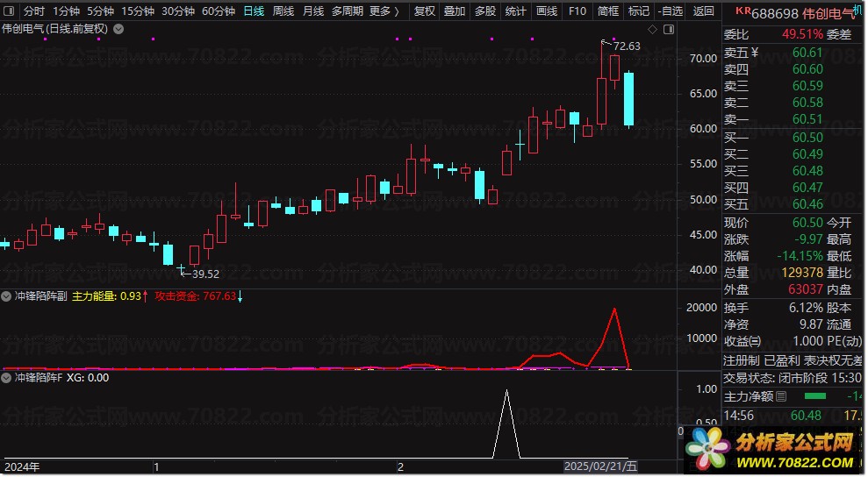The width and height of the screenshot is (868, 477).
Task: Click the 卖五 price 60.61
Action: click(807, 53)
